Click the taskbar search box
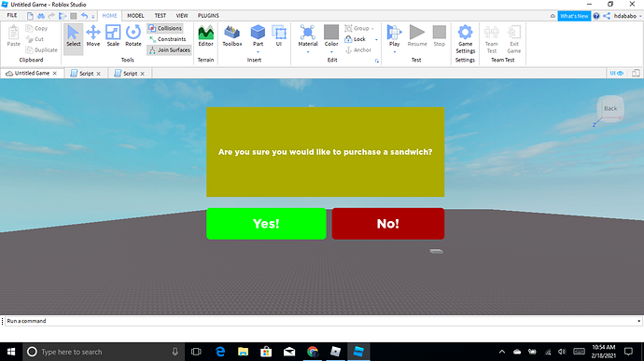This screenshot has height=361, width=644. coord(103,352)
